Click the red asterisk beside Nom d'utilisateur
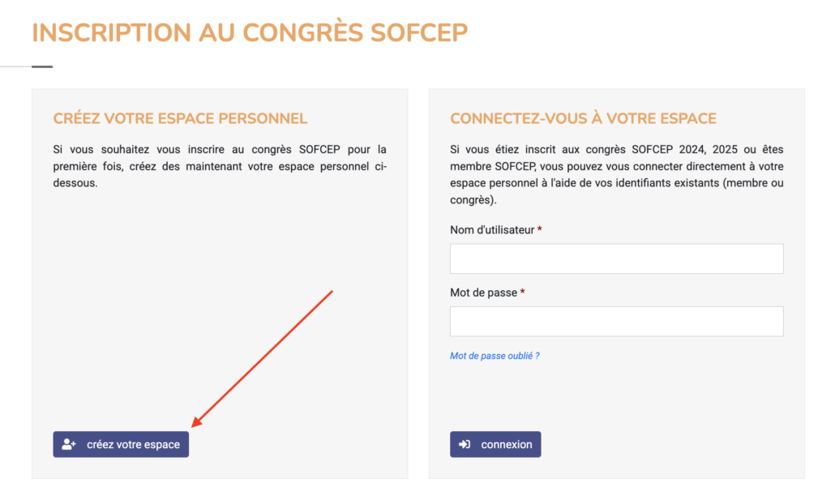This screenshot has height=504, width=835. click(x=540, y=230)
